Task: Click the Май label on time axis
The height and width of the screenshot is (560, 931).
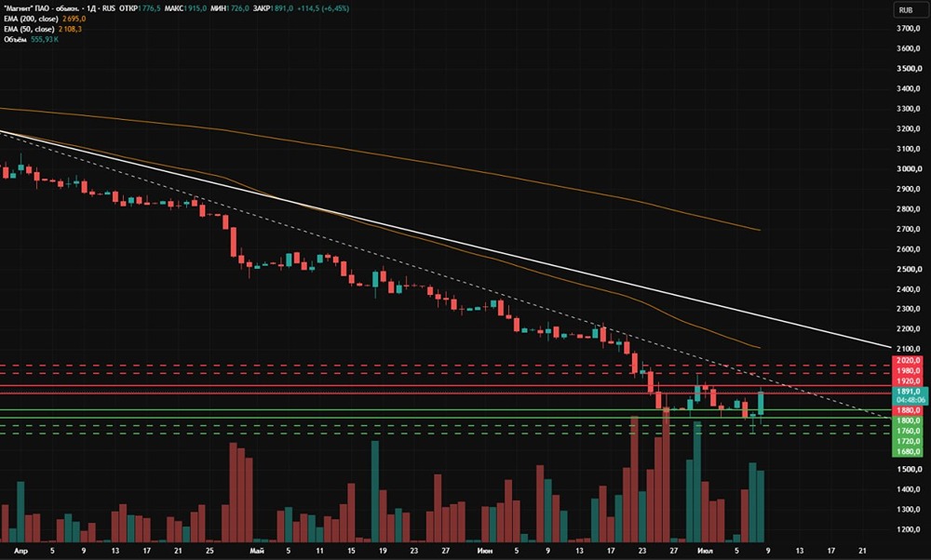Action: pyautogui.click(x=257, y=551)
